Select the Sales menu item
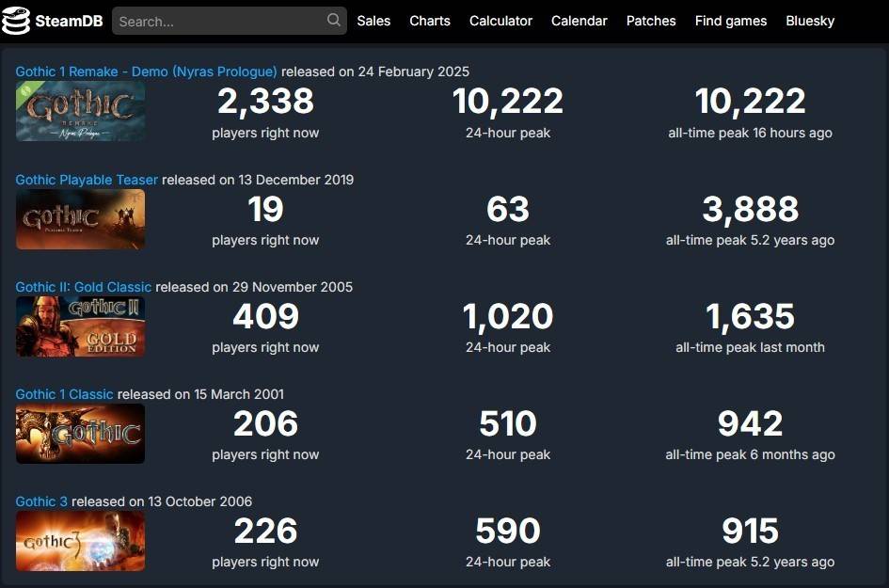889x588 pixels. 373,20
